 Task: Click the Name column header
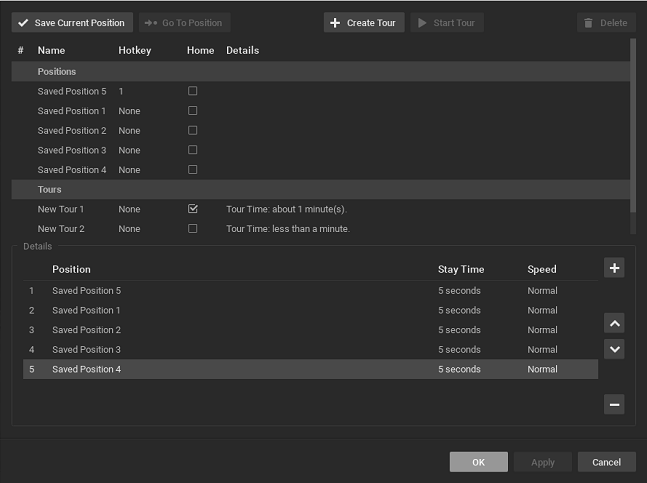50,50
